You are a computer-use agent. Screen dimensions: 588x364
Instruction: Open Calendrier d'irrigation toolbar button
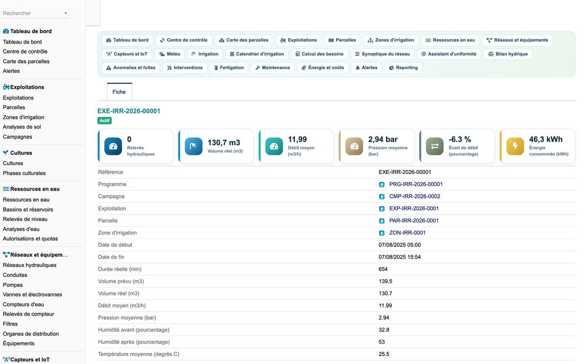point(257,54)
